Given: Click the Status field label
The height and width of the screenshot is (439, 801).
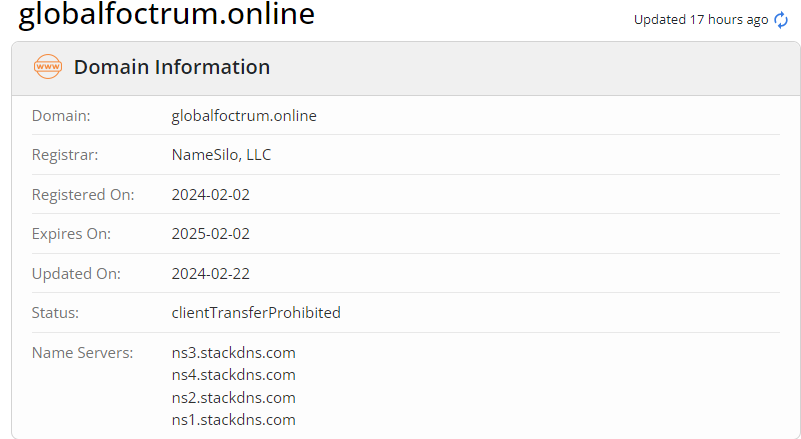Looking at the screenshot, I should tap(55, 313).
